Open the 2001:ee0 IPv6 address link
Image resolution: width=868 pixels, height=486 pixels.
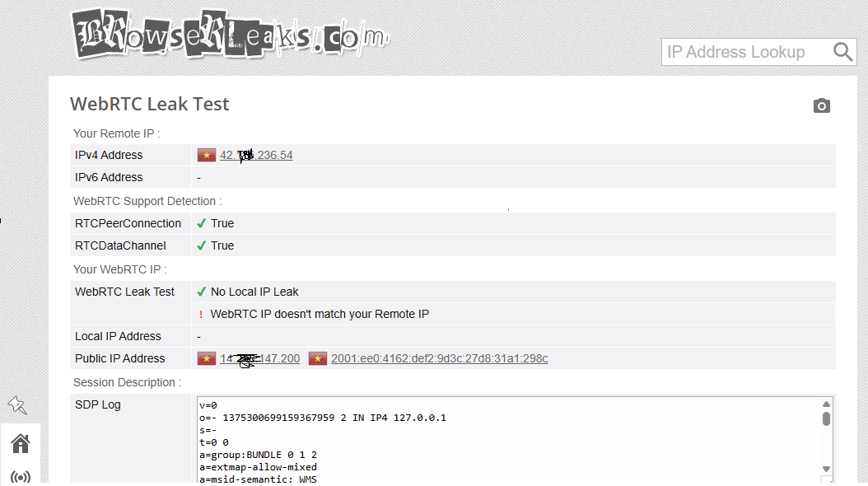click(439, 358)
